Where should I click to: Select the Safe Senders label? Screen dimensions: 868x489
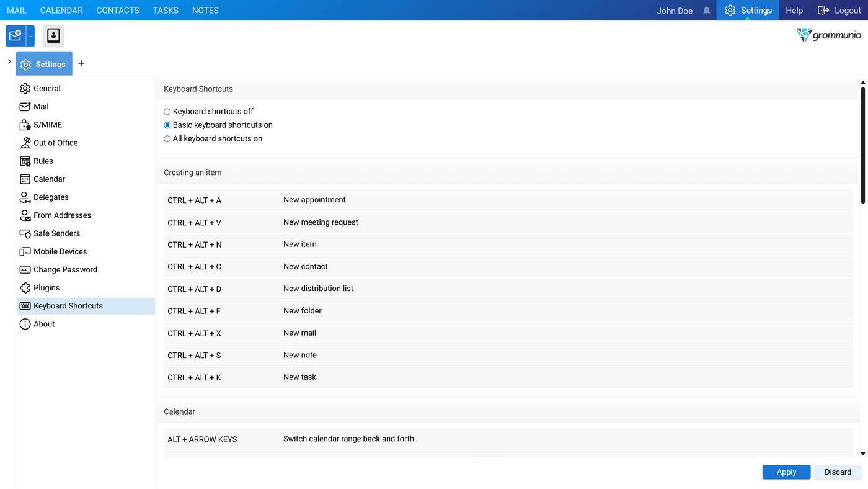[x=56, y=233]
